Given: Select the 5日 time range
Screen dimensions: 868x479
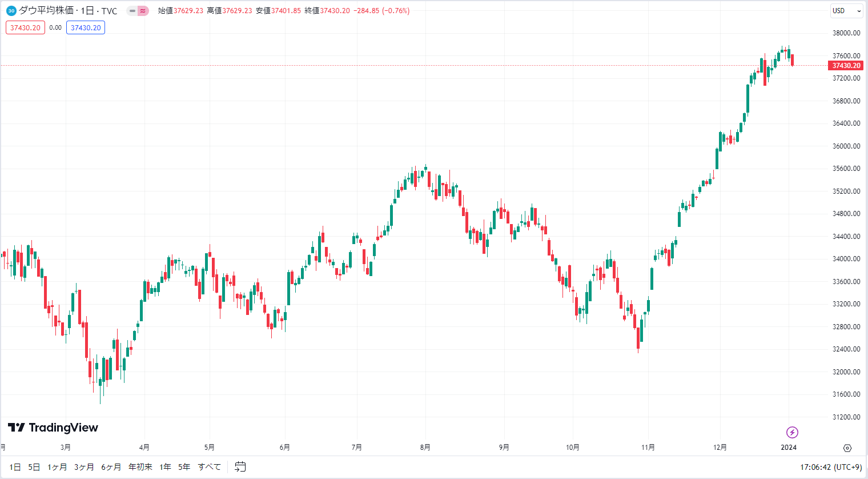Looking at the screenshot, I should coord(34,467).
